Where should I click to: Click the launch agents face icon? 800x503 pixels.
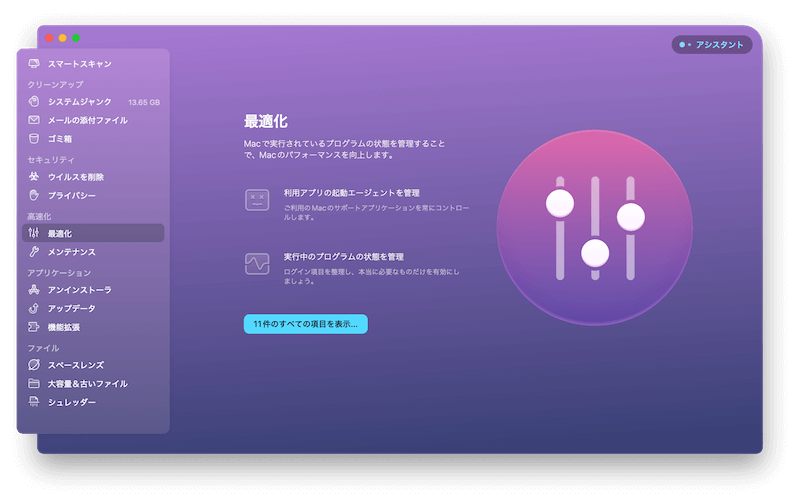257,199
